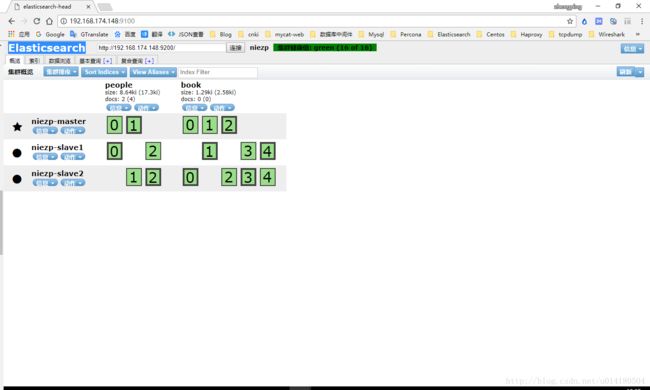Click the Elasticsearch connection URL field
Viewport: 650px width, 390px height.
pos(161,48)
